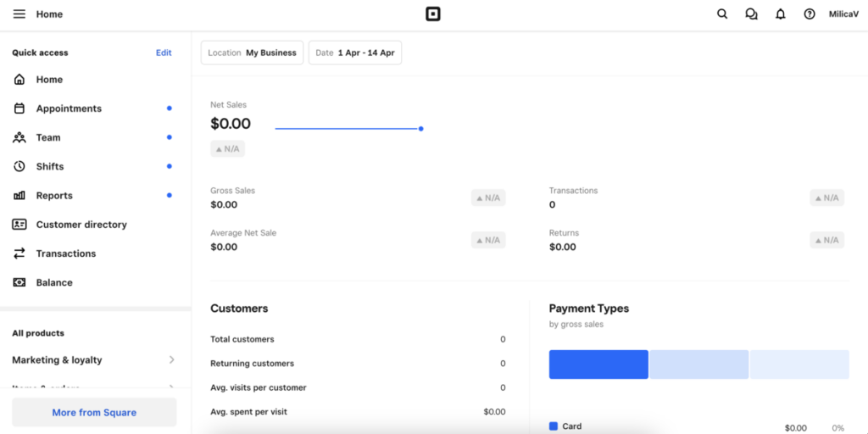This screenshot has width=868, height=434.
Task: Open the hamburger navigation menu
Action: click(x=19, y=14)
